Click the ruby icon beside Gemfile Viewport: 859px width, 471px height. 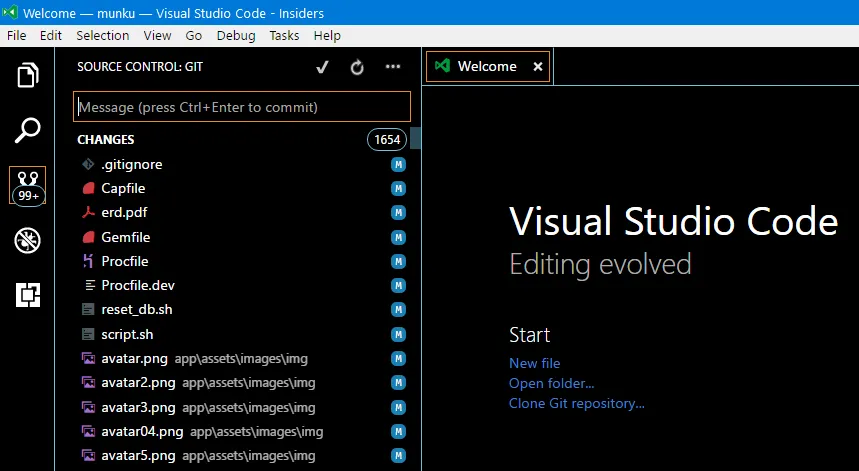coord(88,237)
